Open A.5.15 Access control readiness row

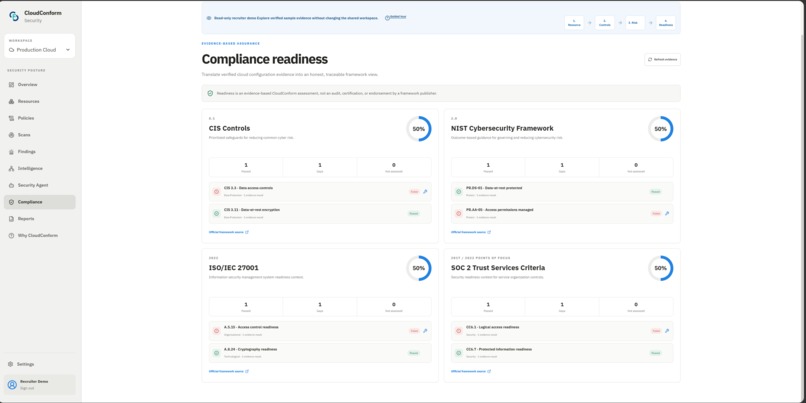[x=320, y=331]
